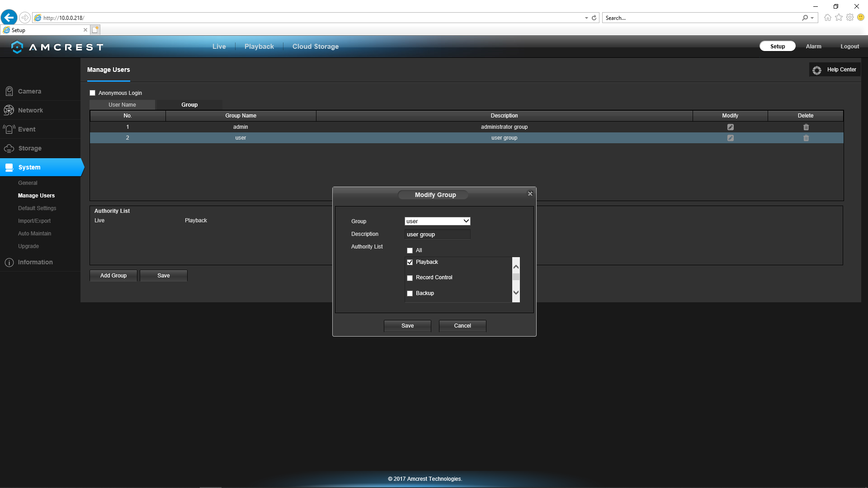Enable Anonymous Login checkbox
Viewport: 868px width, 488px height.
point(93,93)
